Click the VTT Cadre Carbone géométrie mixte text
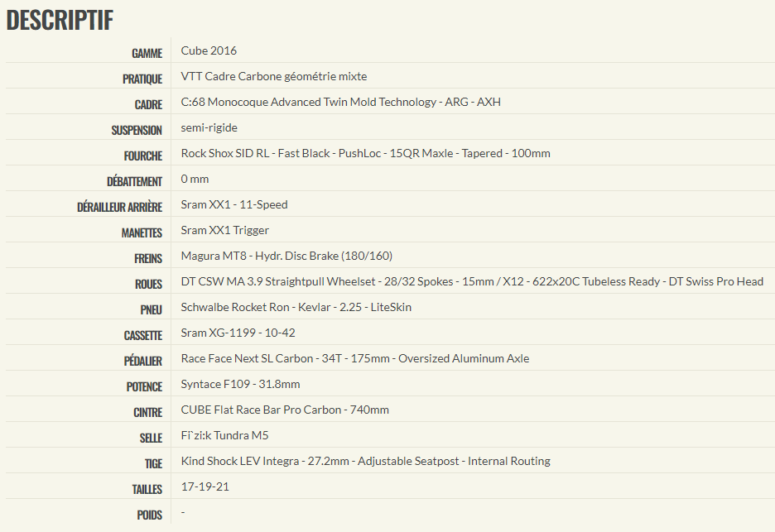775x532 pixels. (x=274, y=76)
